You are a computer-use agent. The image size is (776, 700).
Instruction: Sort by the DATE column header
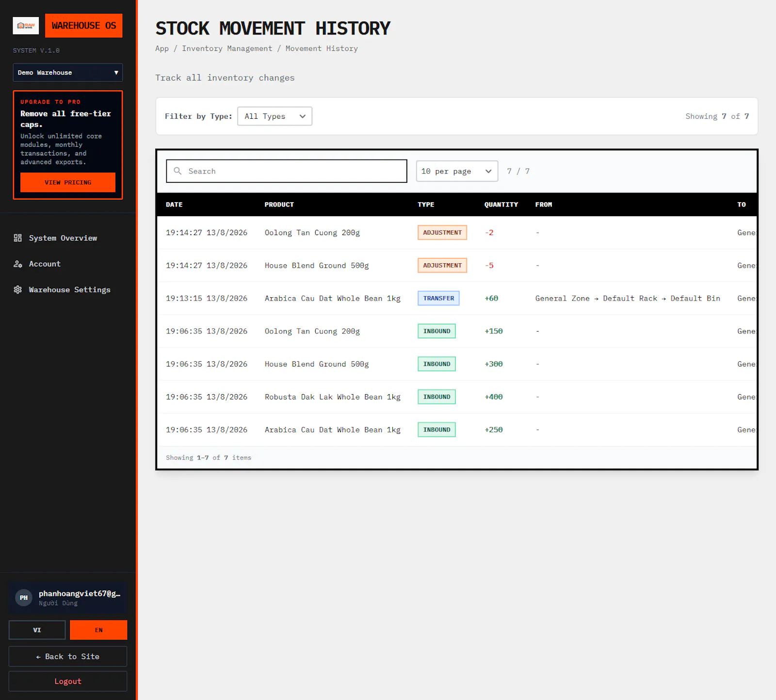[174, 205]
